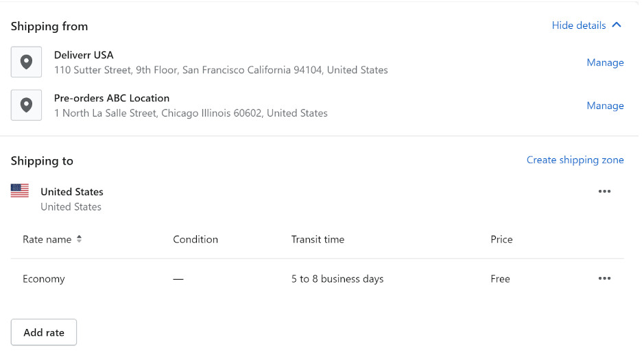Click the Deliverr USA location name
Viewport: 644px width, 353px height.
(84, 55)
